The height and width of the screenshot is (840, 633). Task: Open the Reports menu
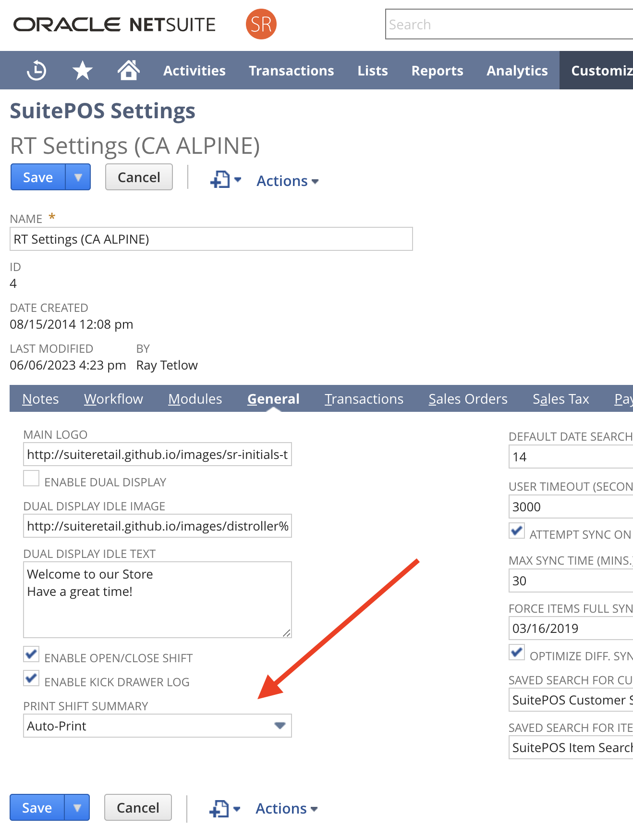pyautogui.click(x=438, y=71)
